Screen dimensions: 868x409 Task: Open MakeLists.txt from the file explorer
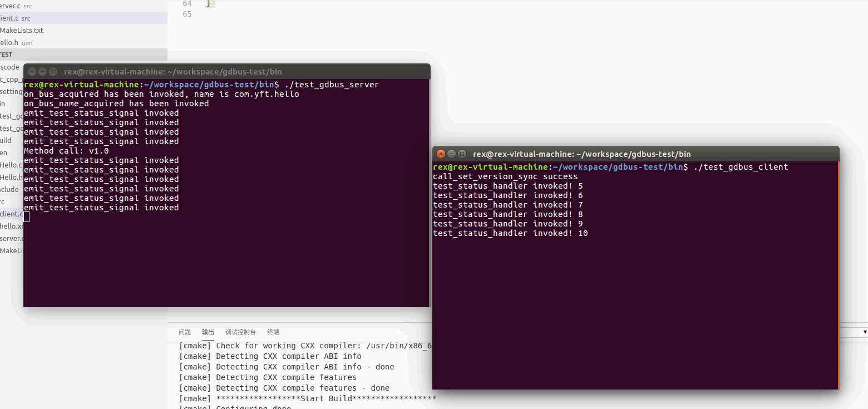click(x=22, y=30)
